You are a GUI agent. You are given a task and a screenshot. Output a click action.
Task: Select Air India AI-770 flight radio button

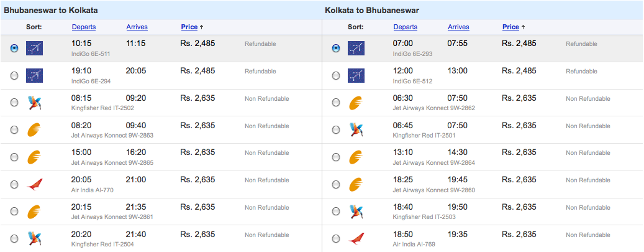[x=14, y=184]
